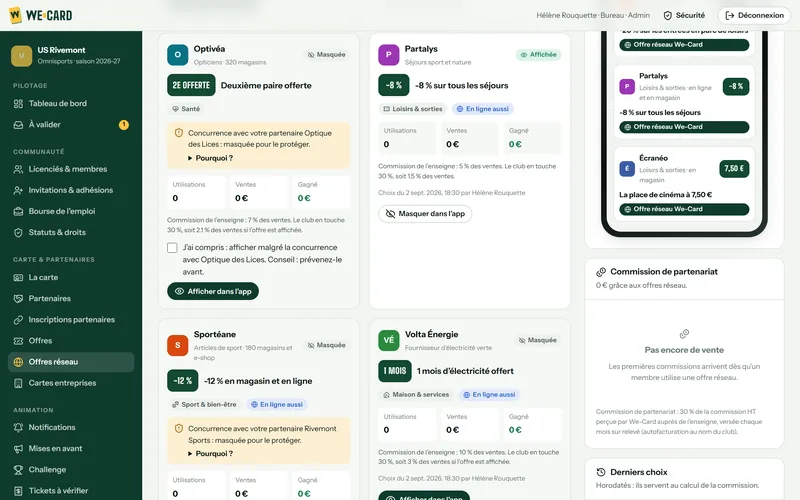This screenshot has height=500, width=800.
Task: Open Tableau de bord in sidebar
Action: pos(71,104)
